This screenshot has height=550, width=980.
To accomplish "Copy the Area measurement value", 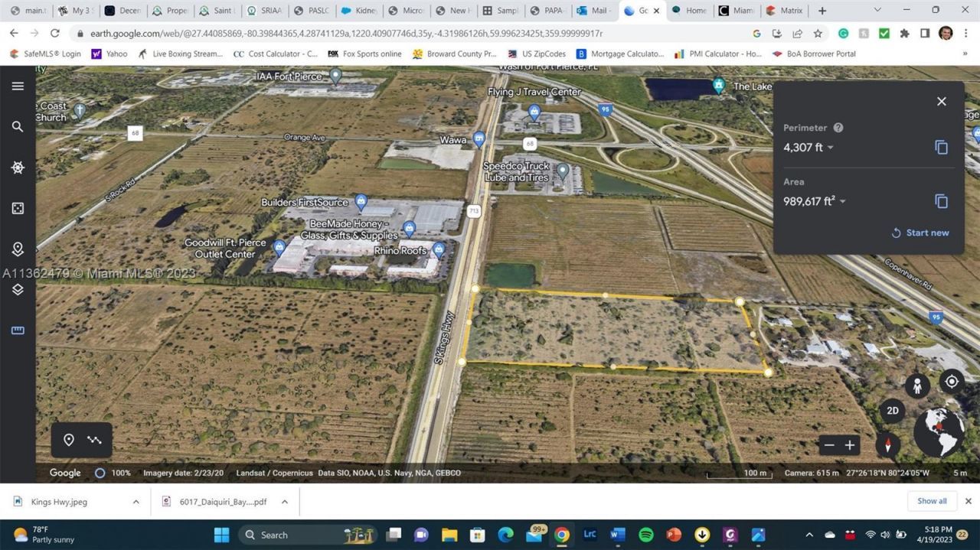I will pos(941,200).
